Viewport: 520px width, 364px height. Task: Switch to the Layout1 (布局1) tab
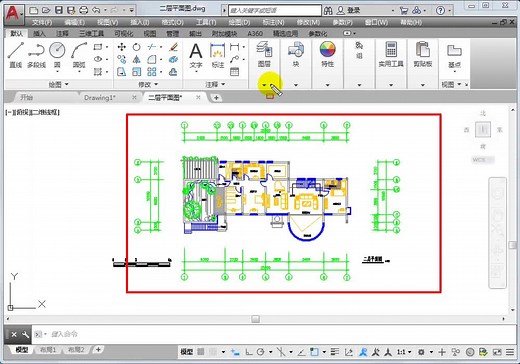click(48, 350)
